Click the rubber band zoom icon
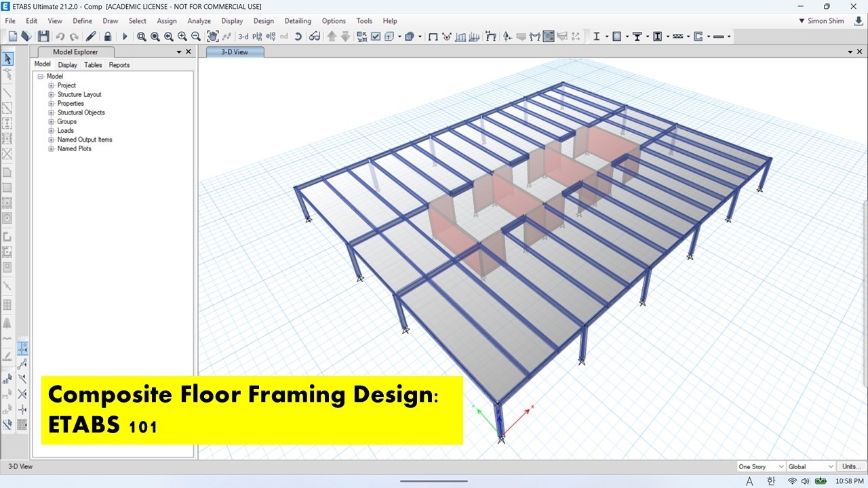 [141, 37]
